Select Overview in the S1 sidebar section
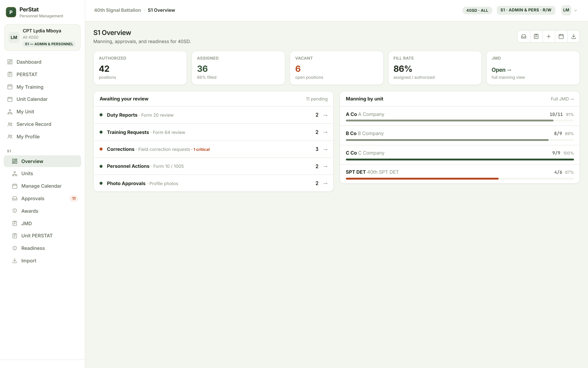 click(42, 161)
